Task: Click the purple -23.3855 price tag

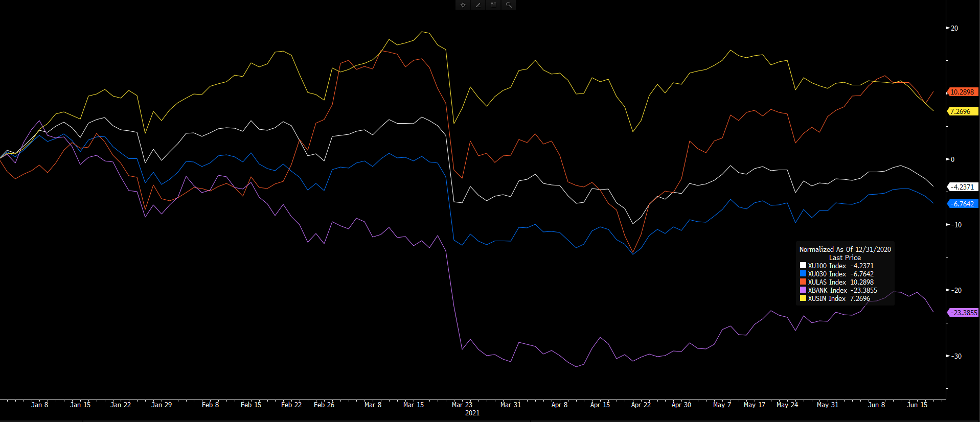Action: point(963,313)
